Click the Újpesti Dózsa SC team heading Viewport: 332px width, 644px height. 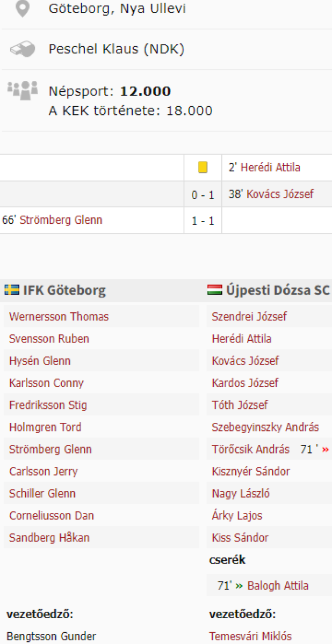pos(276,290)
